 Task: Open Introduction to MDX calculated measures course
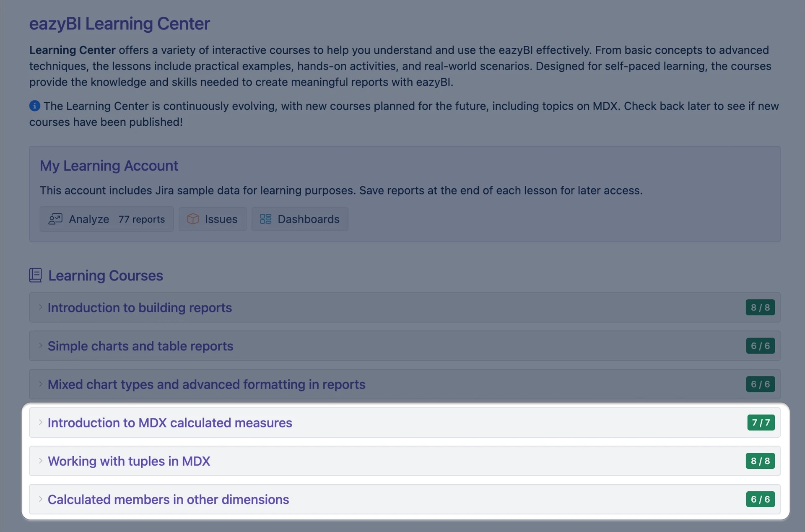170,423
